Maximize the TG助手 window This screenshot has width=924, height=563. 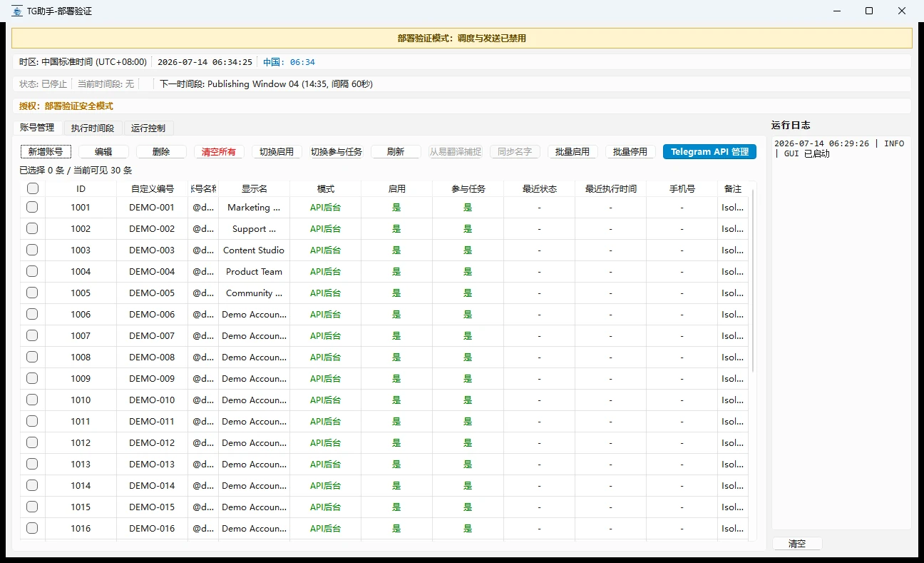[x=869, y=11]
